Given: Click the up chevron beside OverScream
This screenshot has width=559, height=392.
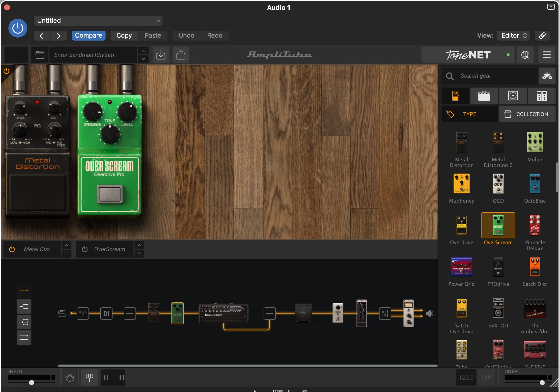Looking at the screenshot, I should coord(140,245).
